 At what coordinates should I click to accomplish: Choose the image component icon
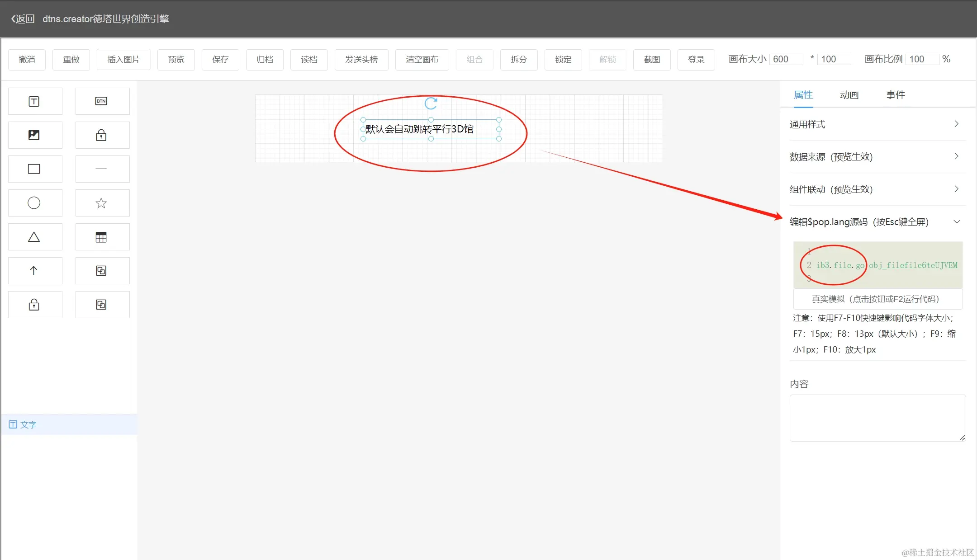coord(34,135)
